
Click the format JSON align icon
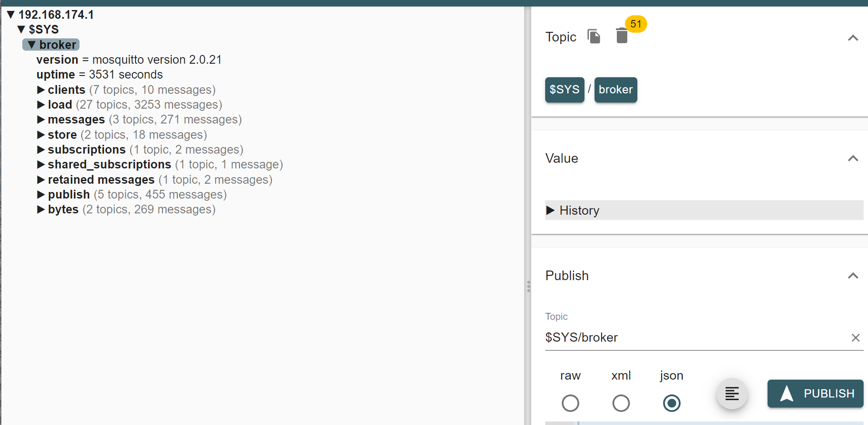click(732, 394)
